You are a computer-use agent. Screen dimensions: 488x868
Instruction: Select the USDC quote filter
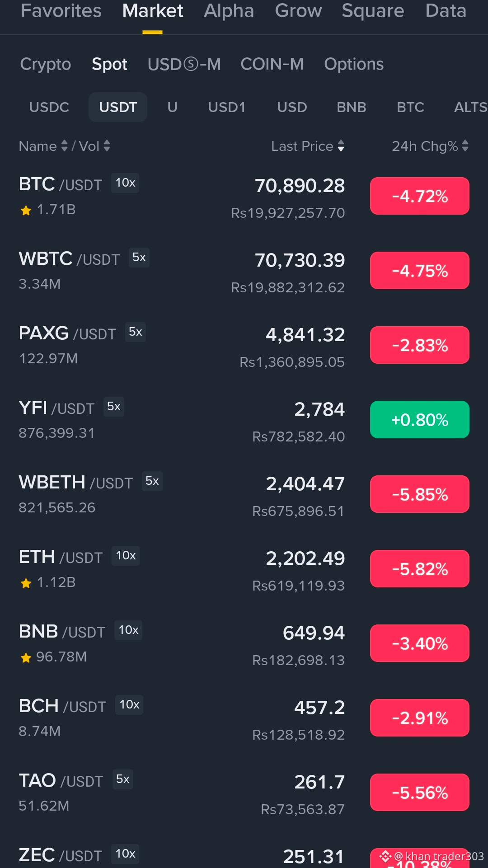point(49,107)
